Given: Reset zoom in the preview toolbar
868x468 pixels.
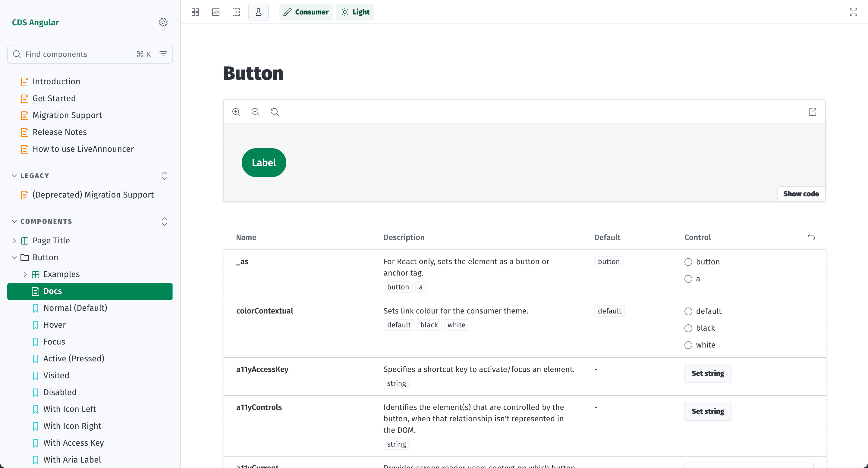Looking at the screenshot, I should pyautogui.click(x=275, y=112).
